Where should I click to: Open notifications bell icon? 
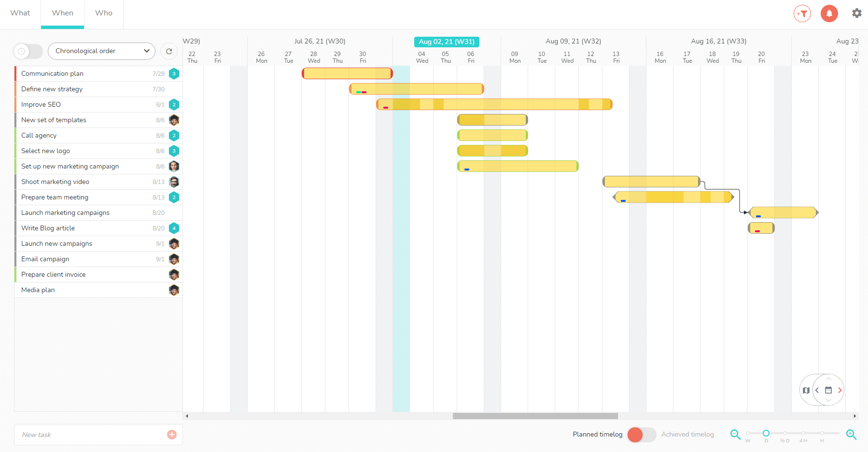(829, 14)
